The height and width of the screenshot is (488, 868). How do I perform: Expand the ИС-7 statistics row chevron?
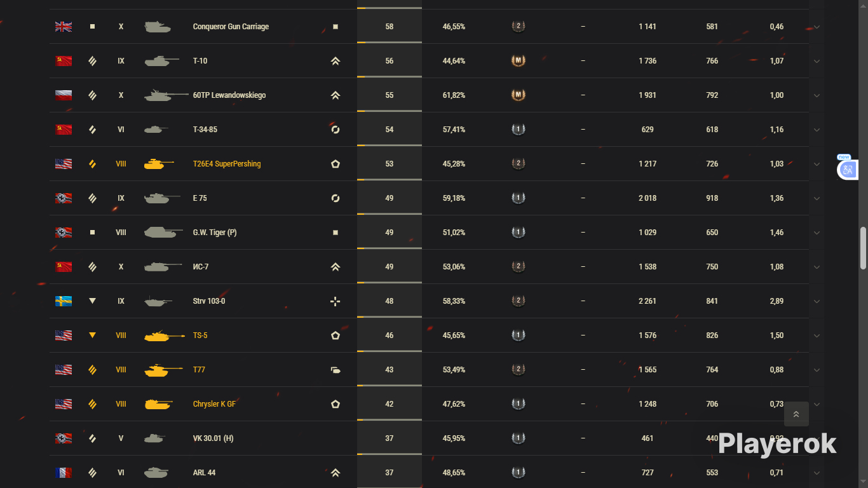(x=817, y=267)
